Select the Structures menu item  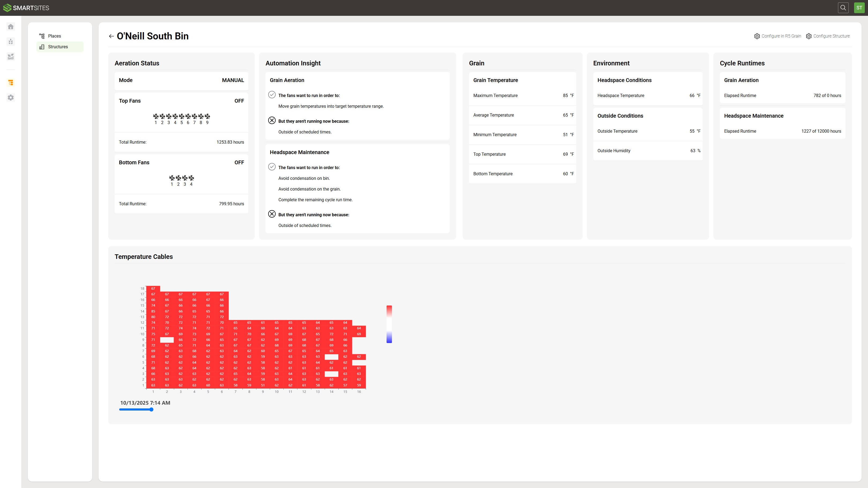pos(58,47)
